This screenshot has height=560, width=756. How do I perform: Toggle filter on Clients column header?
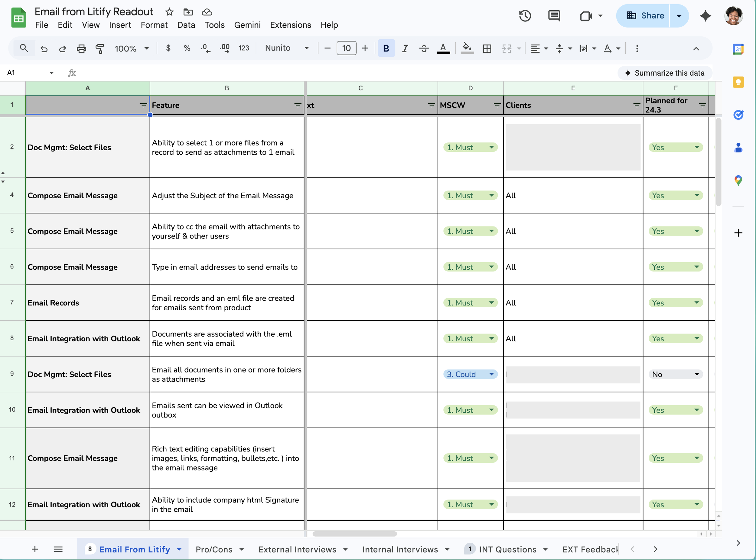pos(637,106)
